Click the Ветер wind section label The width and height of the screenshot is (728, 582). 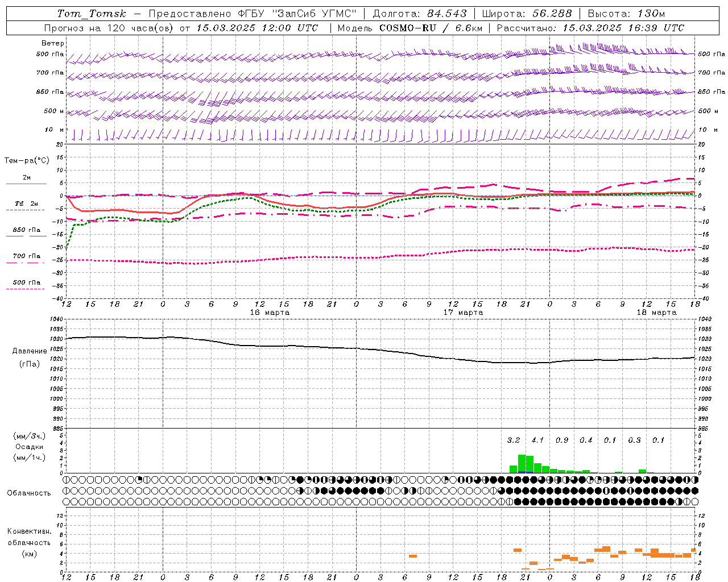[53, 43]
